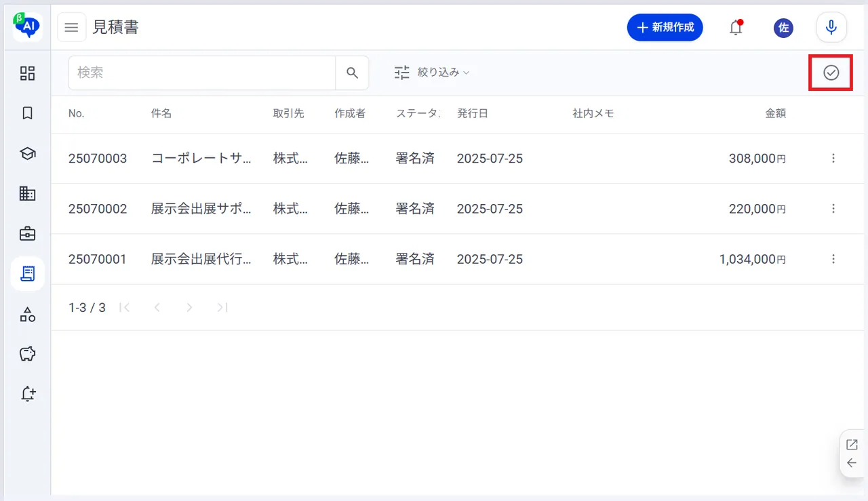
Task: Sort by the 作成者 column header
Action: click(350, 114)
